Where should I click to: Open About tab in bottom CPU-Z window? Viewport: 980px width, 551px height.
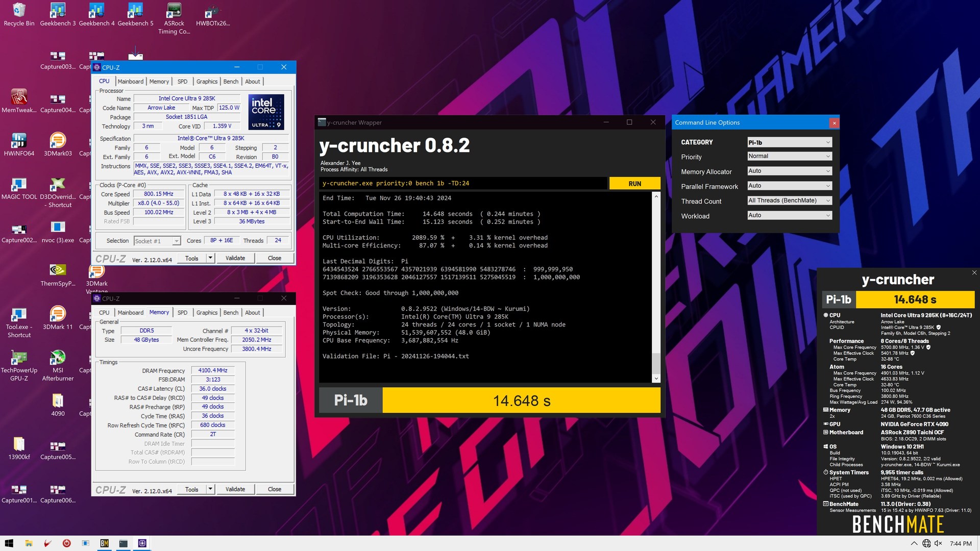253,313
